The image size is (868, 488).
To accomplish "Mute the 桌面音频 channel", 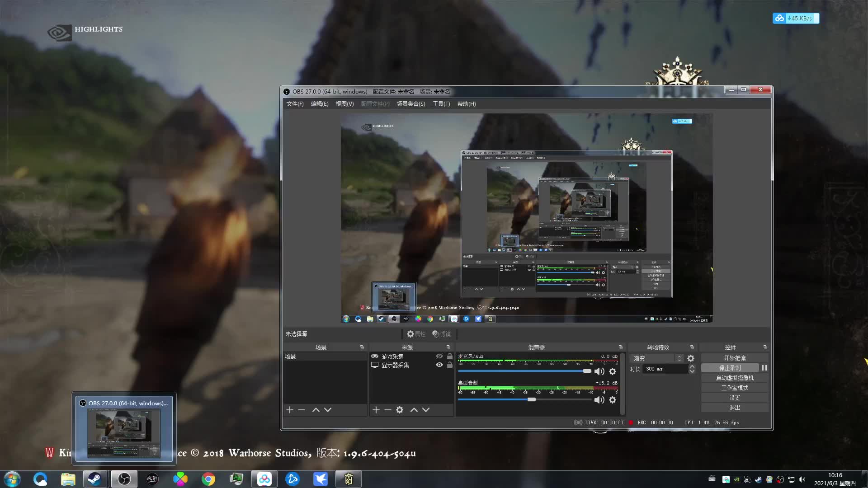I will point(599,400).
